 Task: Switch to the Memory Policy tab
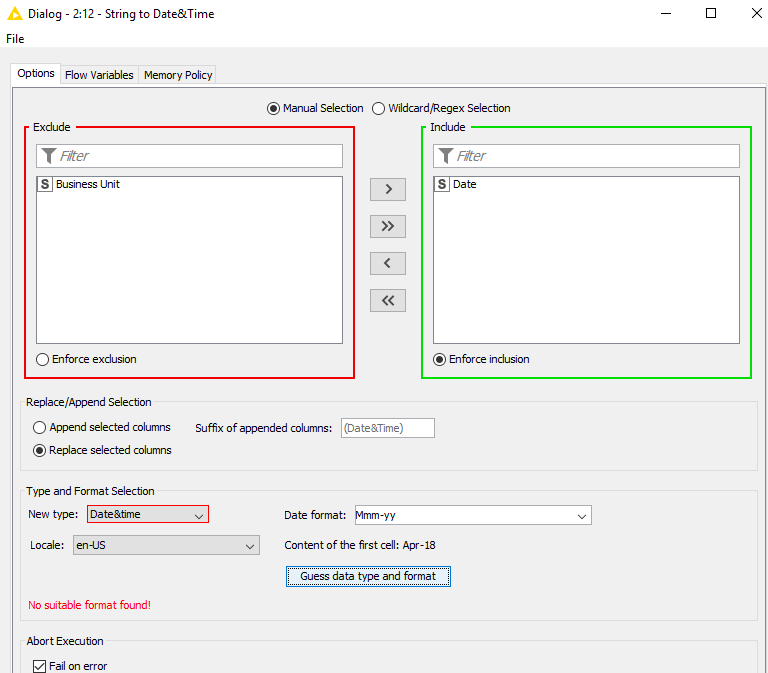tap(177, 75)
